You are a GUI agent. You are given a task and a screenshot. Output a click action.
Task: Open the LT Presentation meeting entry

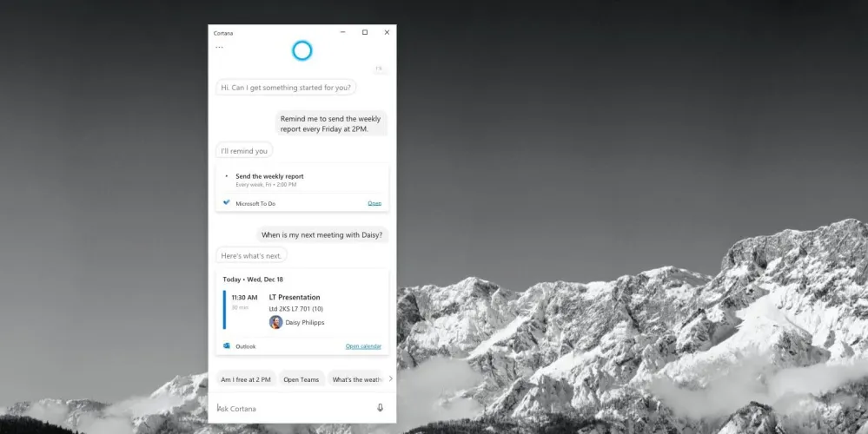coord(295,298)
